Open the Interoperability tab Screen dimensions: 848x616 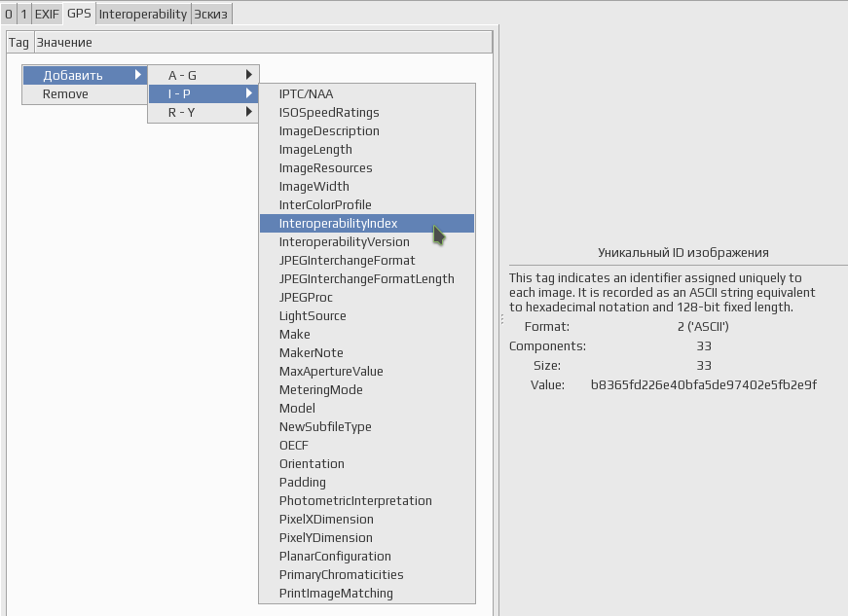(x=143, y=14)
